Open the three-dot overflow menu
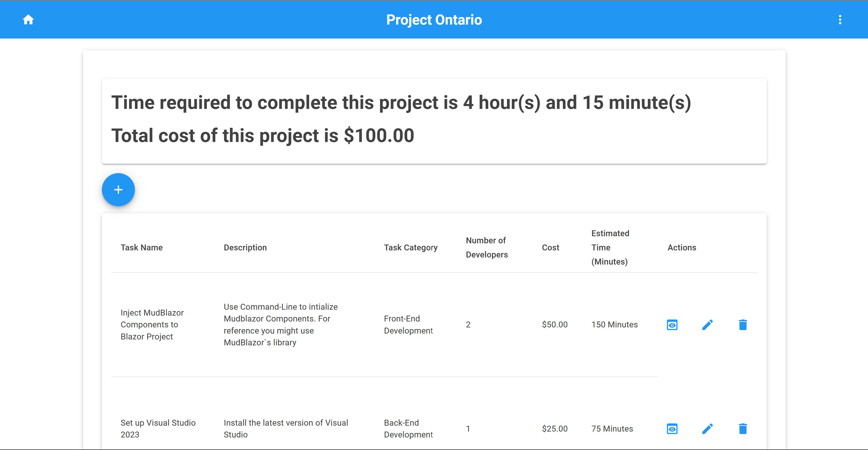The image size is (868, 450). pos(840,20)
